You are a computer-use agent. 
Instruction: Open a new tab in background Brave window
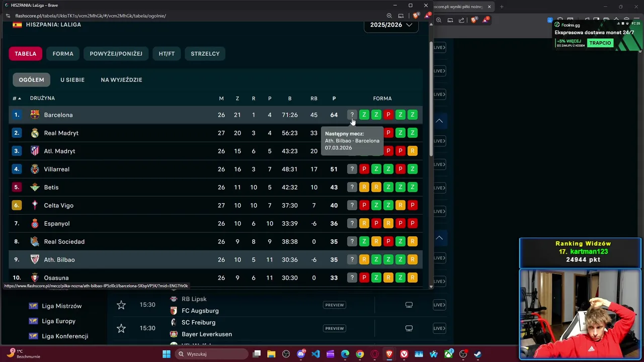(x=502, y=7)
